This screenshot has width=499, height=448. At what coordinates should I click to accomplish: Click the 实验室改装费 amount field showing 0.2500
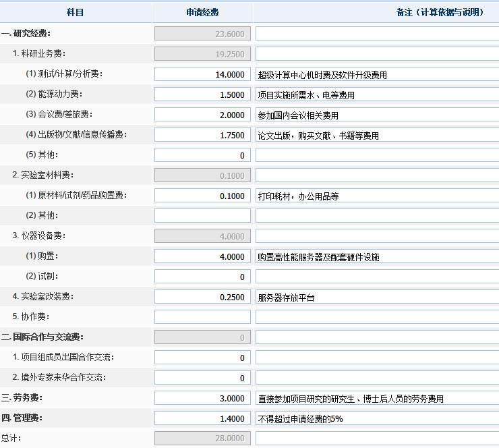pos(202,297)
